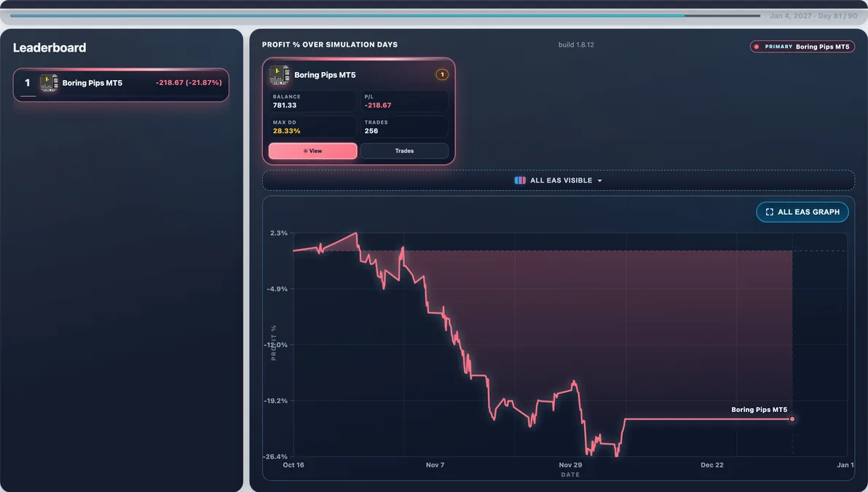
Task: Click the Boring Pips MT5 card avatar icon
Action: pyautogui.click(x=279, y=75)
